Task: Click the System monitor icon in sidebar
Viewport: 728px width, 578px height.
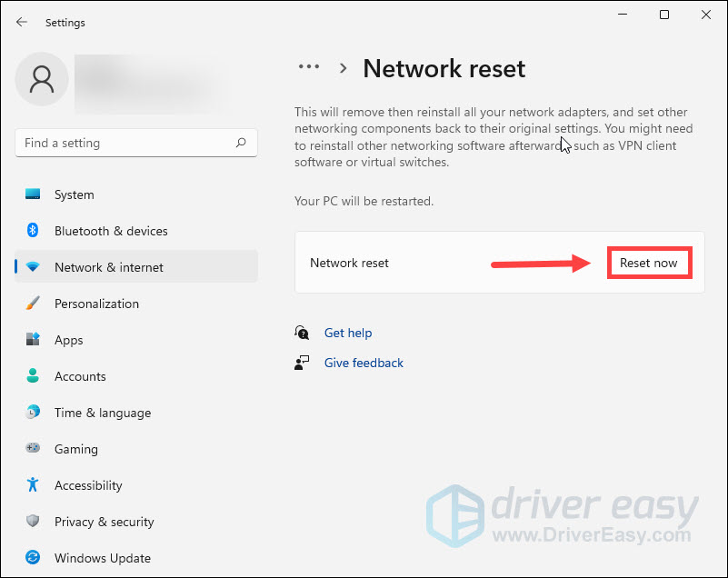Action: (x=34, y=194)
